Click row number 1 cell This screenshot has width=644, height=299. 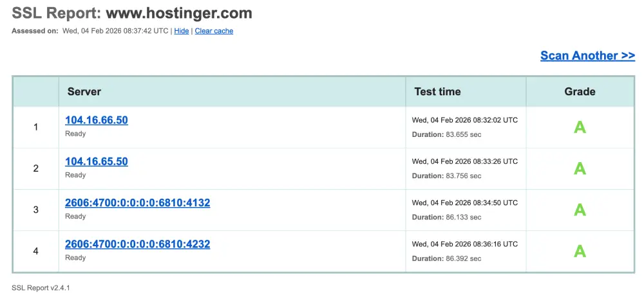coord(35,127)
